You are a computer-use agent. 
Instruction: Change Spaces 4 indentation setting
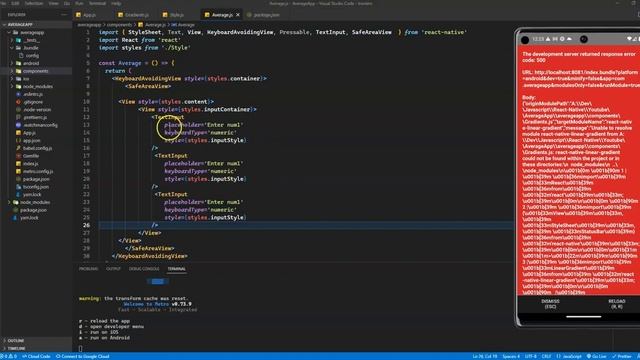point(511,356)
